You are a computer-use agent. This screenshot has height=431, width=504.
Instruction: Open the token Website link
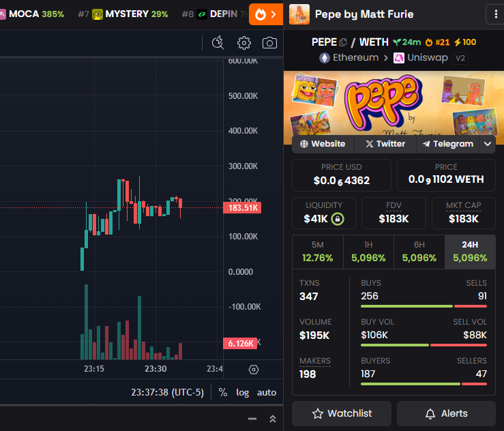[x=323, y=144]
